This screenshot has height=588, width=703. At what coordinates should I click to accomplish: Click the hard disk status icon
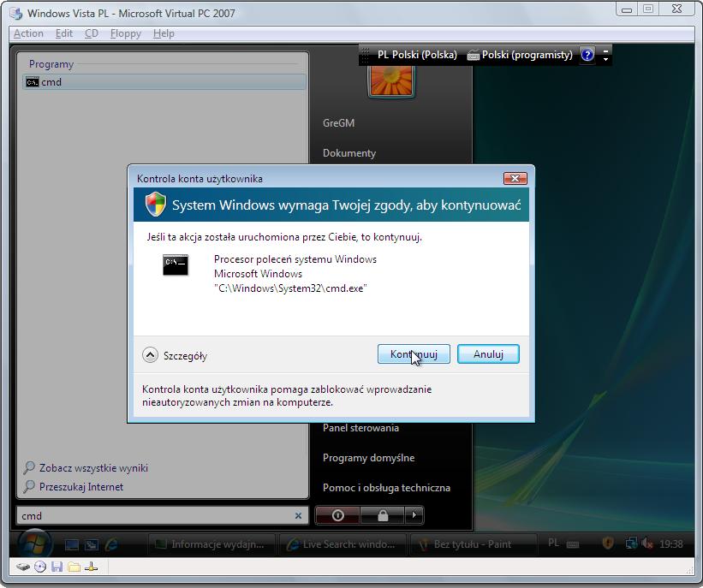pyautogui.click(x=23, y=567)
